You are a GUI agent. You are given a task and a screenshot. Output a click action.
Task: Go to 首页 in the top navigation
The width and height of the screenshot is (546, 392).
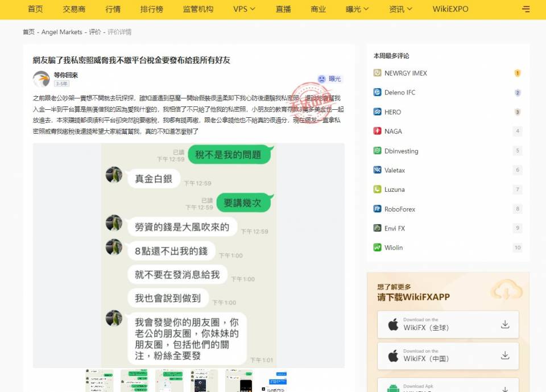pos(35,9)
